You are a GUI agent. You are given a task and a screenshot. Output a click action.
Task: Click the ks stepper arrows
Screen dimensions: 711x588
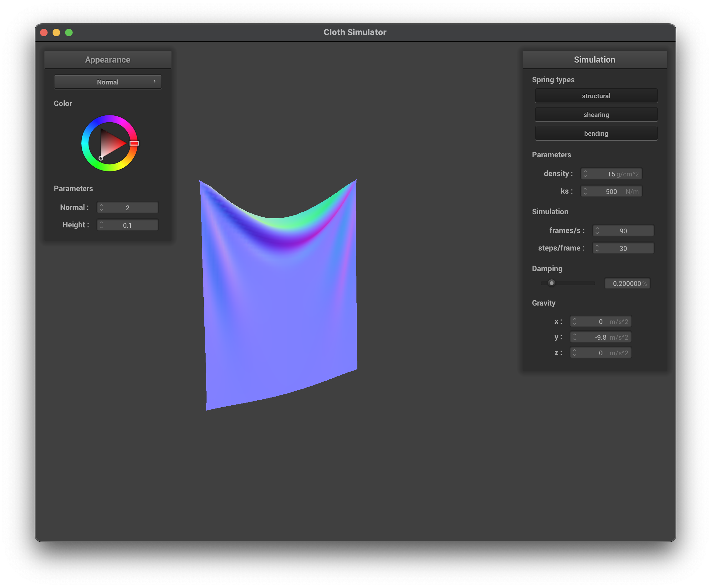[x=585, y=191]
